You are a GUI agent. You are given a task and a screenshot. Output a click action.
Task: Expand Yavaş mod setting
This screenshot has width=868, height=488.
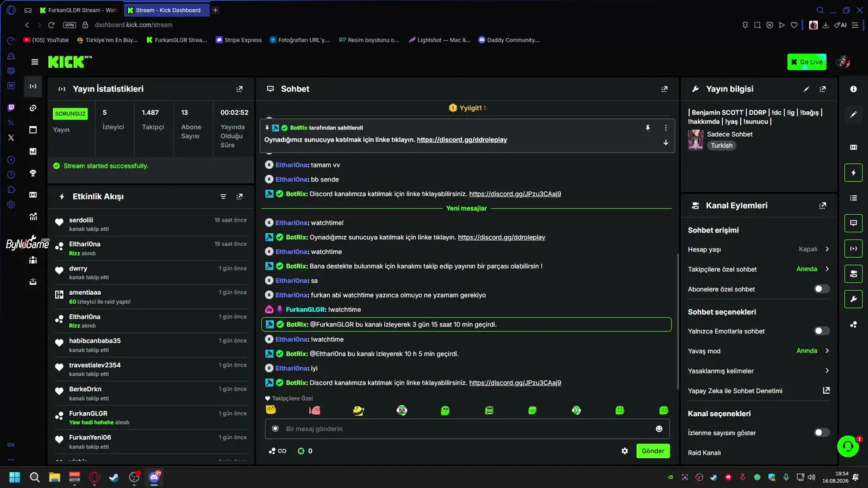759,351
